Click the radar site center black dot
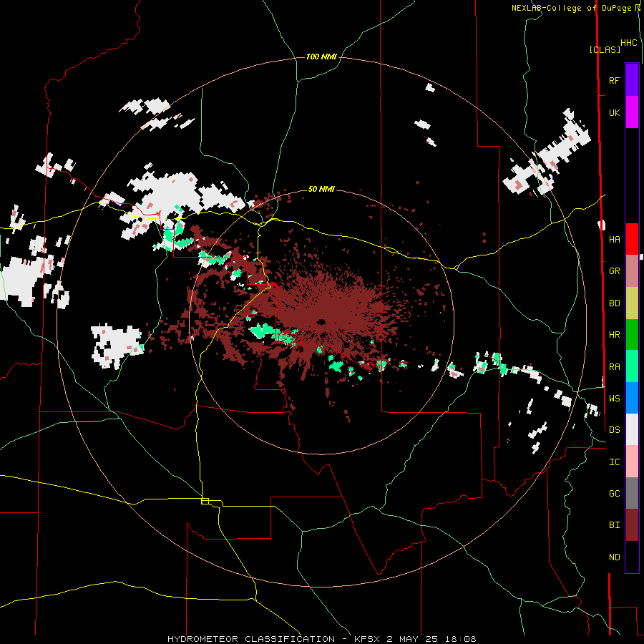644x644 pixels. click(x=321, y=321)
